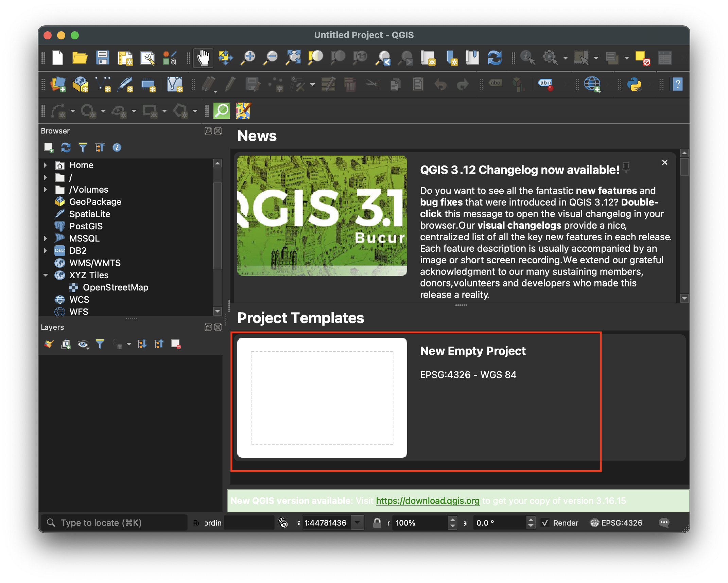The image size is (728, 583).
Task: Open the Data Source Manager icon
Action: (58, 84)
